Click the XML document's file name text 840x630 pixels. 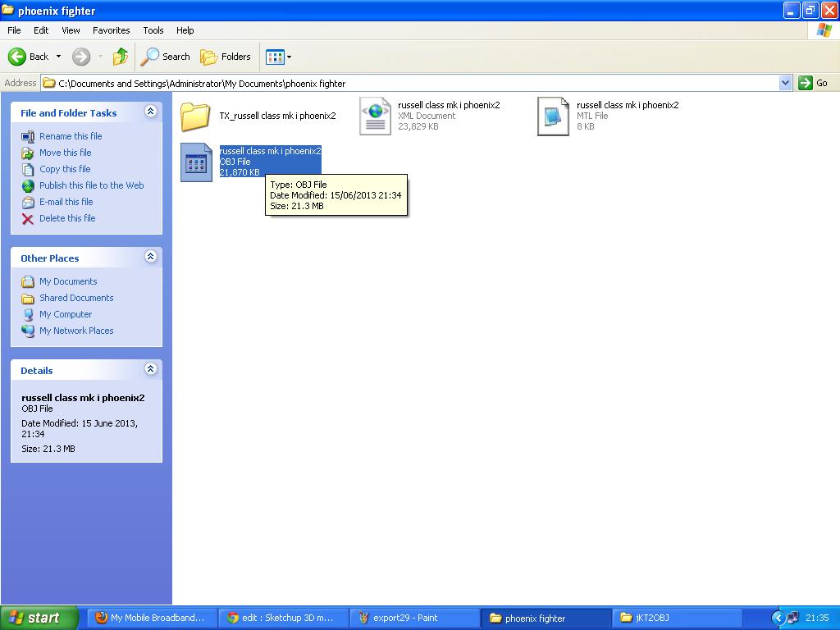click(x=449, y=105)
